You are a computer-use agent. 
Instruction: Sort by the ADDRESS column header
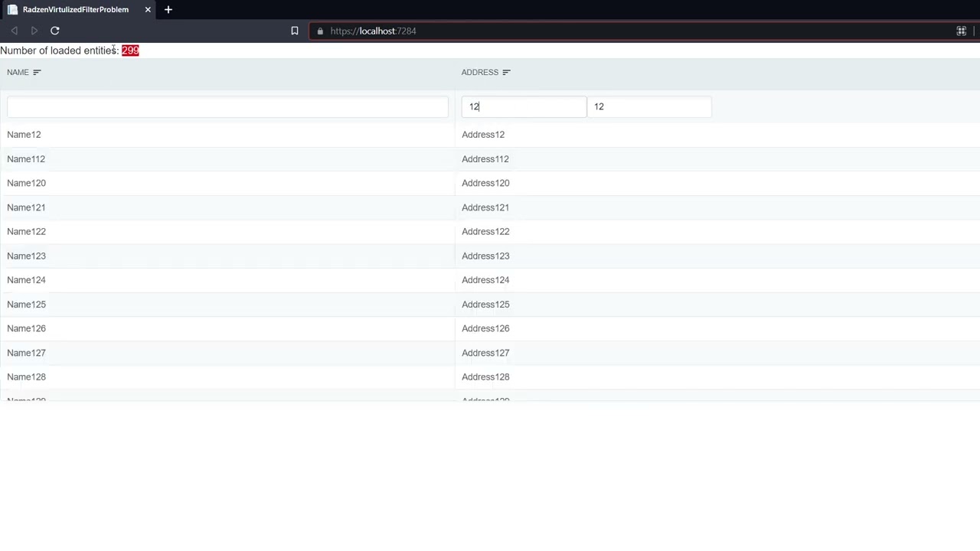(x=480, y=72)
